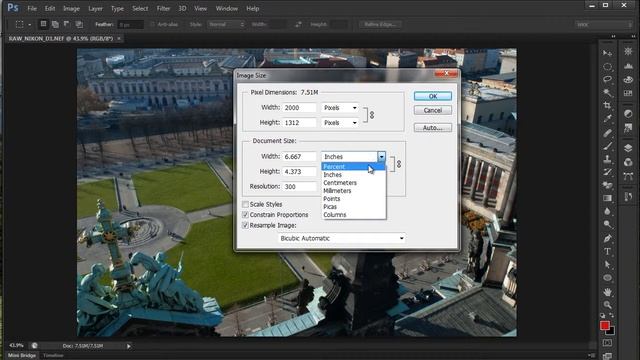
Task: Select the Dodge tool
Action: coord(607,224)
